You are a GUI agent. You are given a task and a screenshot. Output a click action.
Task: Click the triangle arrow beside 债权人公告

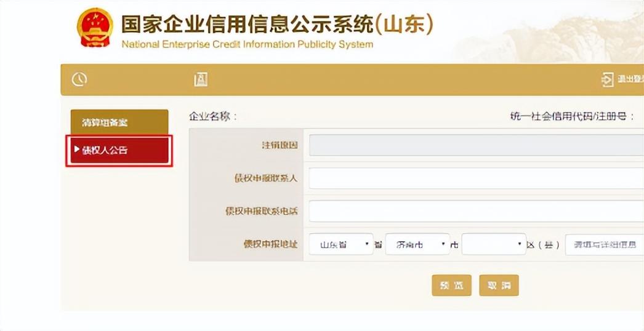(x=76, y=150)
